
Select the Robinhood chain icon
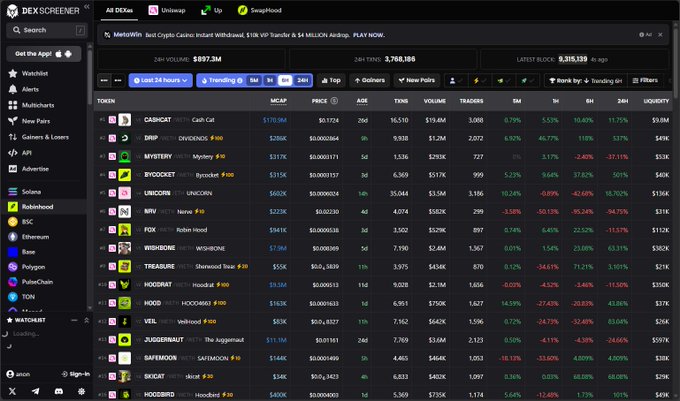pos(13,207)
